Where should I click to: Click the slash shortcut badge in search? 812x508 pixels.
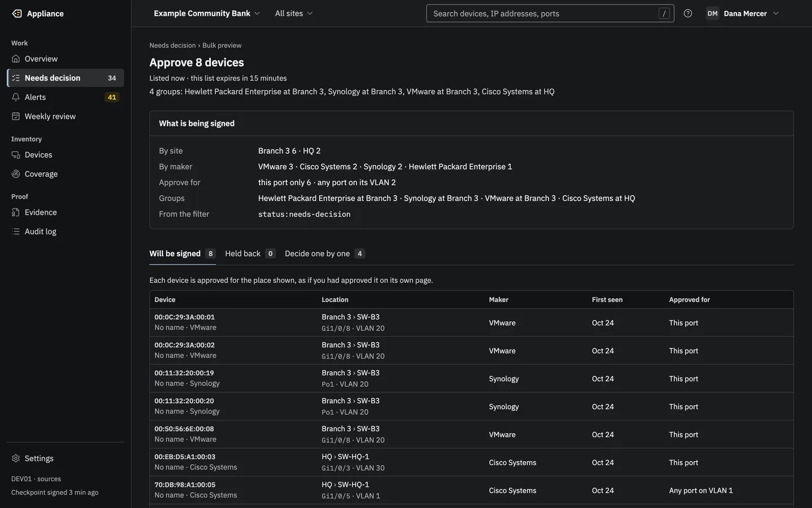[664, 14]
